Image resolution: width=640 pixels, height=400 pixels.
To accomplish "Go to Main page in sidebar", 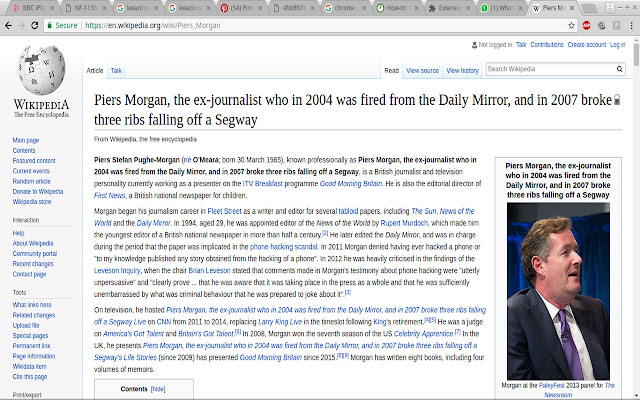I will (x=26, y=140).
